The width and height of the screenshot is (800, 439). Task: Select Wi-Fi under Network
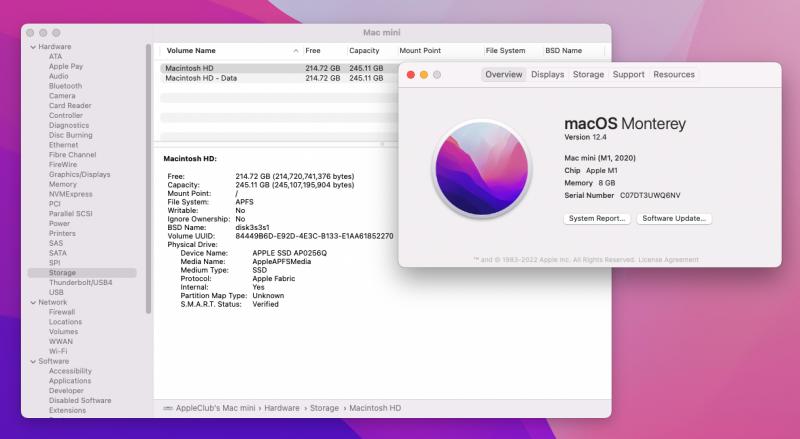58,351
